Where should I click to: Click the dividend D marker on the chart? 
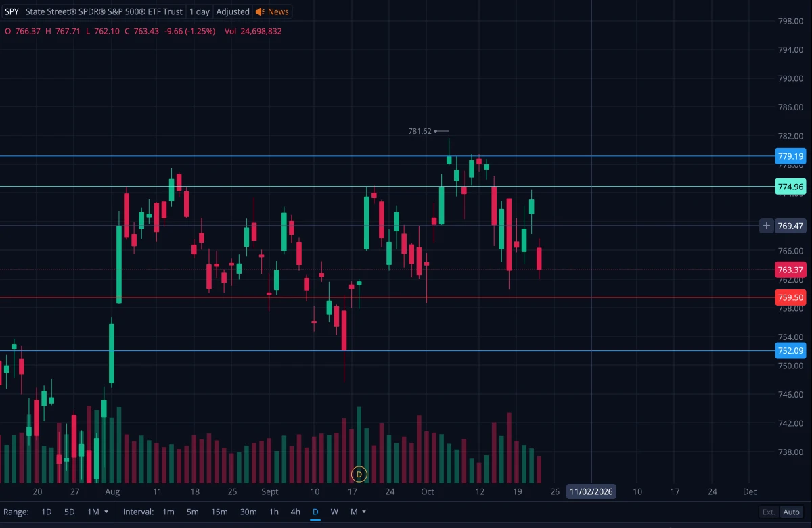[359, 474]
